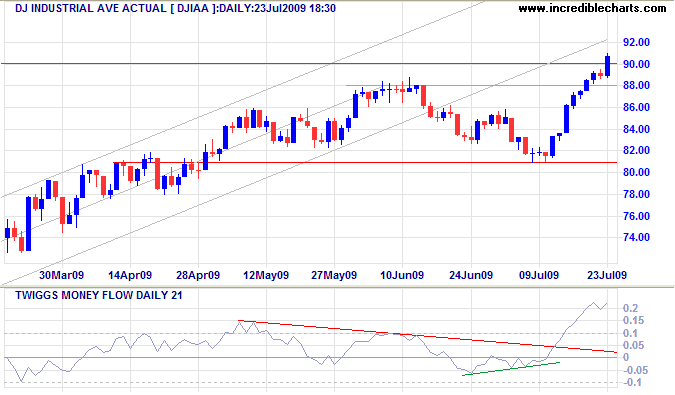Select the 30Mar09 date label
This screenshot has width=675, height=395.
[x=62, y=275]
